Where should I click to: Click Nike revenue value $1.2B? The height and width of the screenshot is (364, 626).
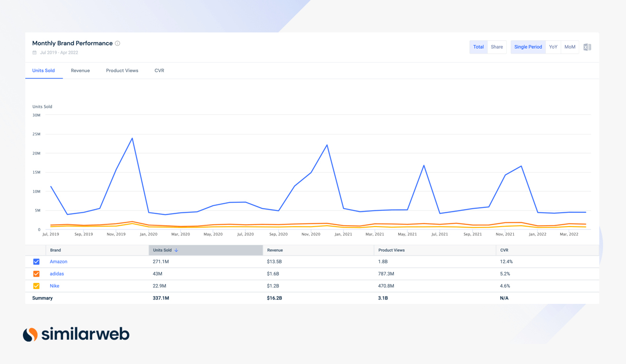tap(273, 286)
